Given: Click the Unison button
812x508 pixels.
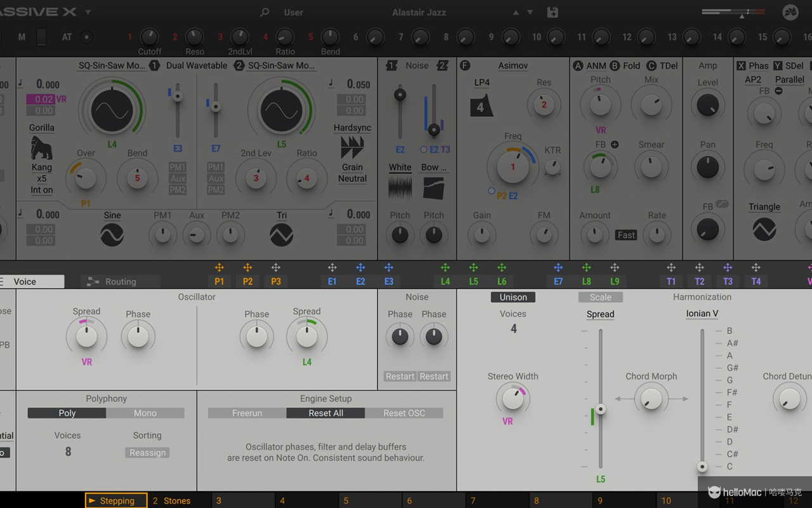Looking at the screenshot, I should point(513,297).
